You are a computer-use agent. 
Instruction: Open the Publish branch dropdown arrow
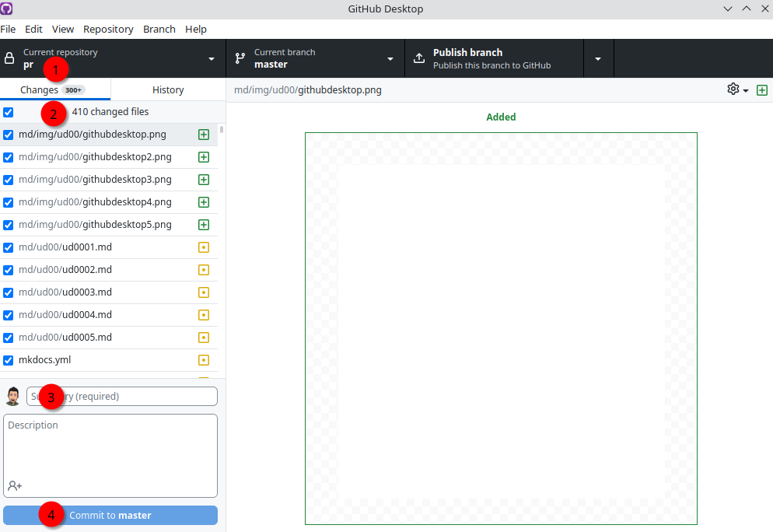coord(597,58)
